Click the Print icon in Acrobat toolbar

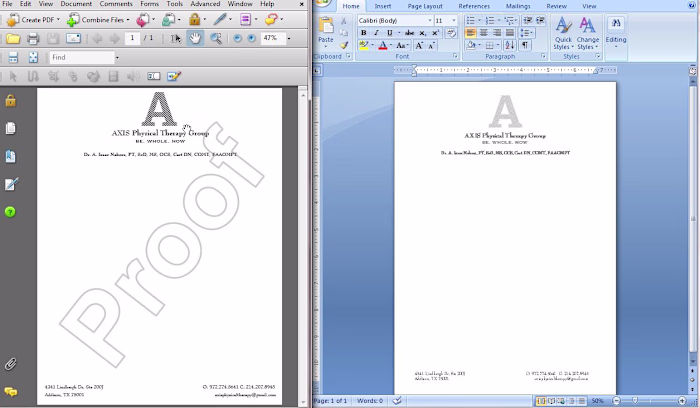(x=33, y=38)
